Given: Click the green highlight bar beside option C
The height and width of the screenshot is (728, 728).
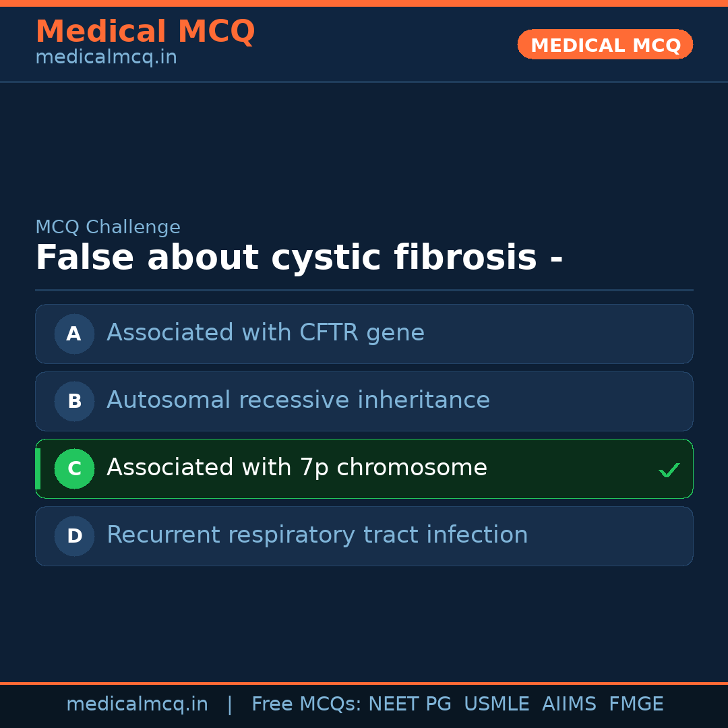Looking at the screenshot, I should pyautogui.click(x=38, y=468).
